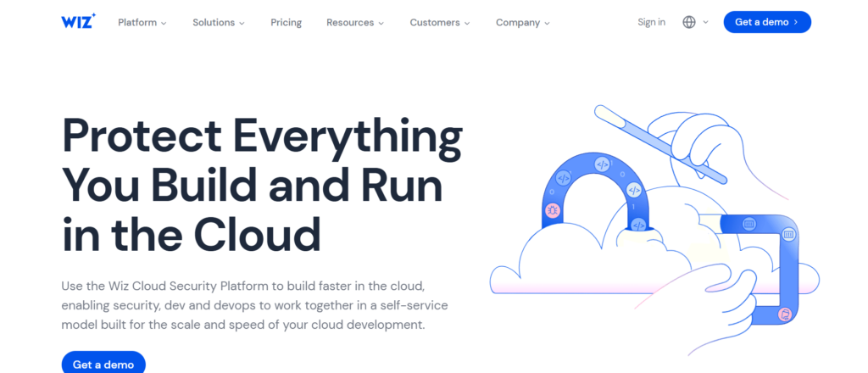
Task: Click Get a demo below description
Action: (103, 363)
